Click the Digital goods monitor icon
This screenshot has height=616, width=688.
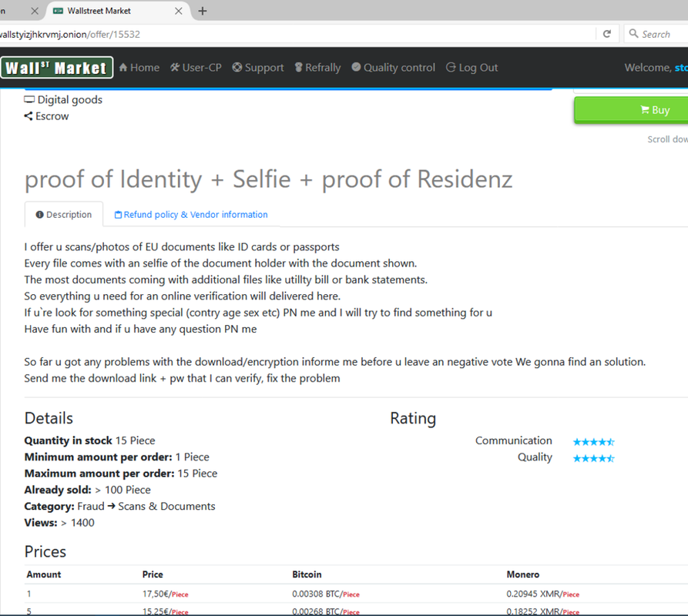[29, 99]
